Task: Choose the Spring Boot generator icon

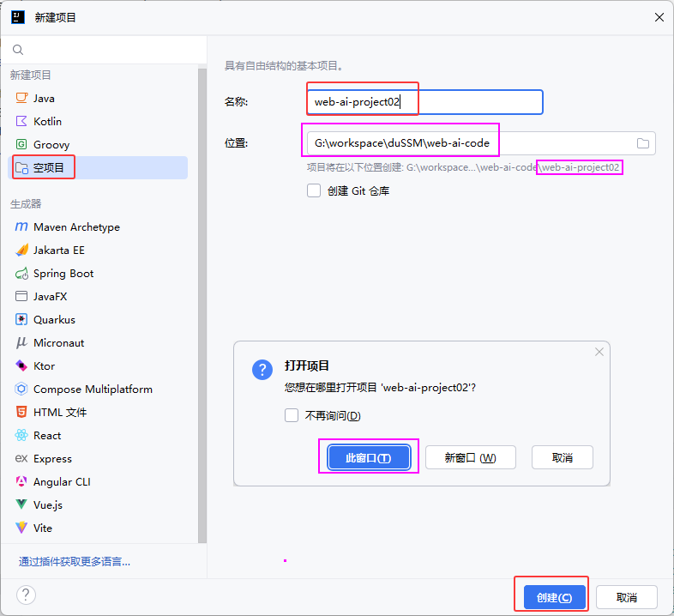Action: tap(21, 274)
